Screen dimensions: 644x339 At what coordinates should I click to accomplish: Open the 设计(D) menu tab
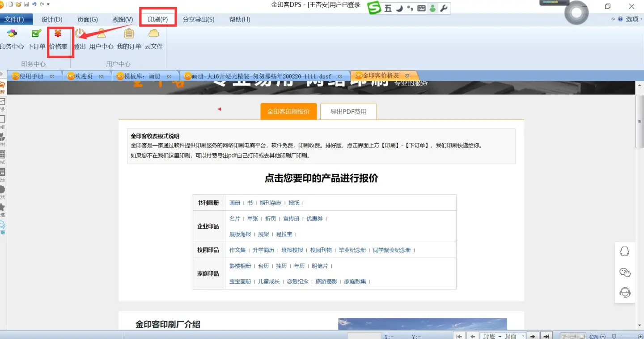52,19
